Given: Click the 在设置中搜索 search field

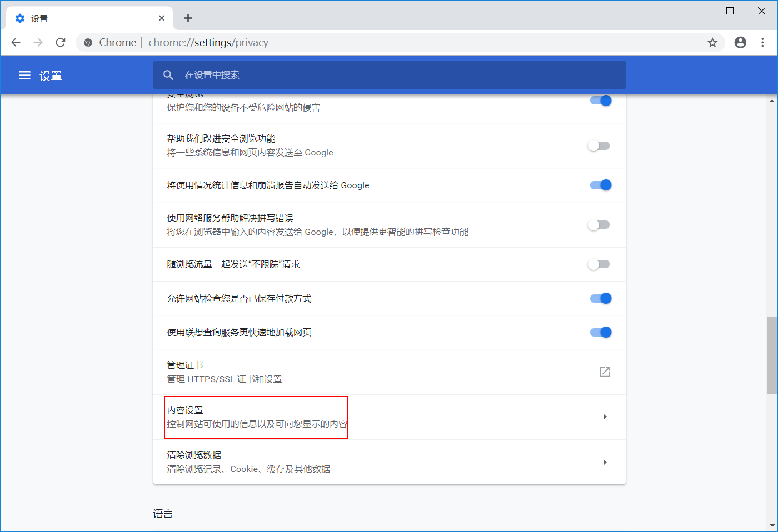Looking at the screenshot, I should (389, 75).
